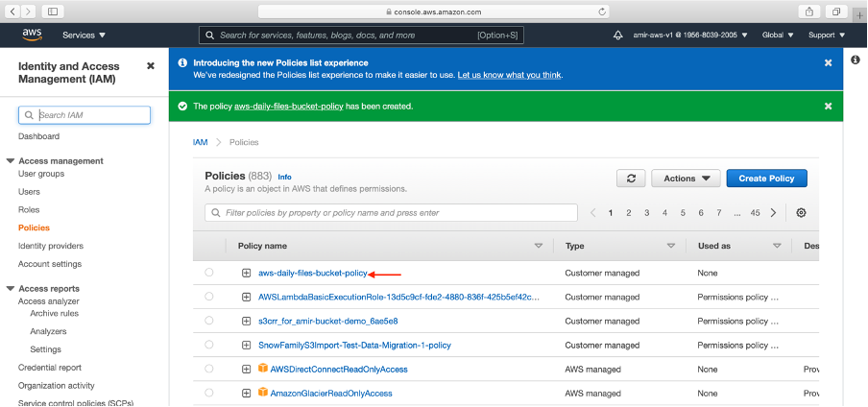Select radio for SnowFamilyS3Import policy

(x=208, y=345)
